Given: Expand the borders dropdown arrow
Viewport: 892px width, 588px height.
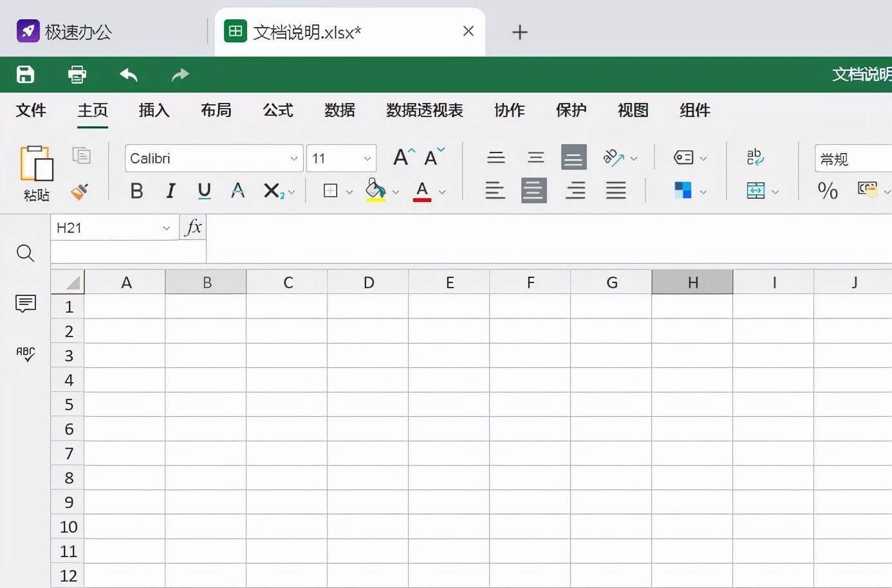Looking at the screenshot, I should click(349, 192).
